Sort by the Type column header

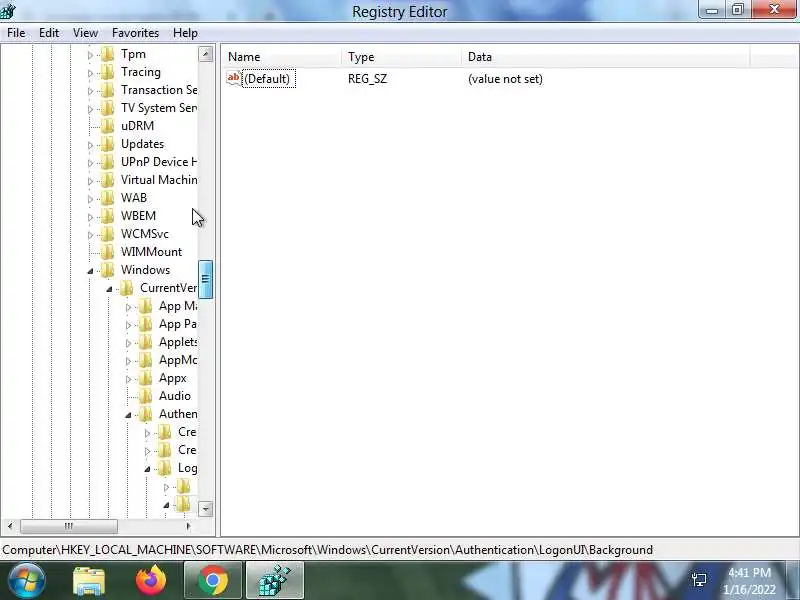click(x=402, y=57)
